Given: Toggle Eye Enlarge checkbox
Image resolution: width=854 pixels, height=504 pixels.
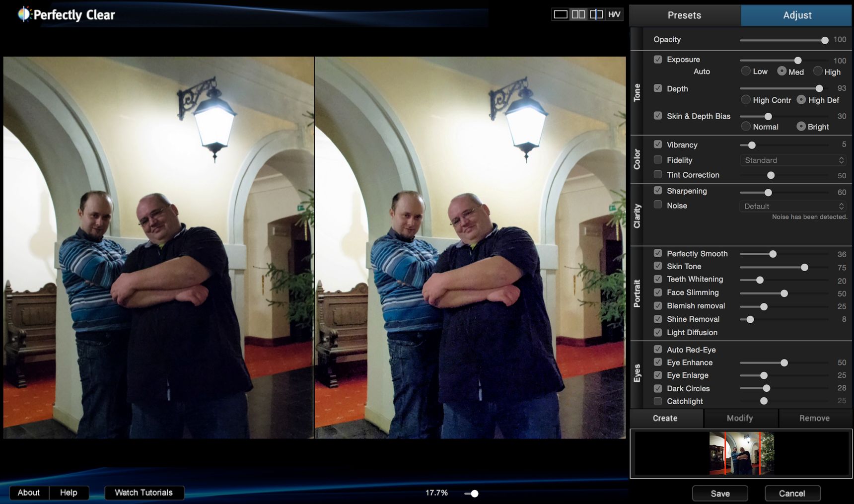Looking at the screenshot, I should (658, 375).
